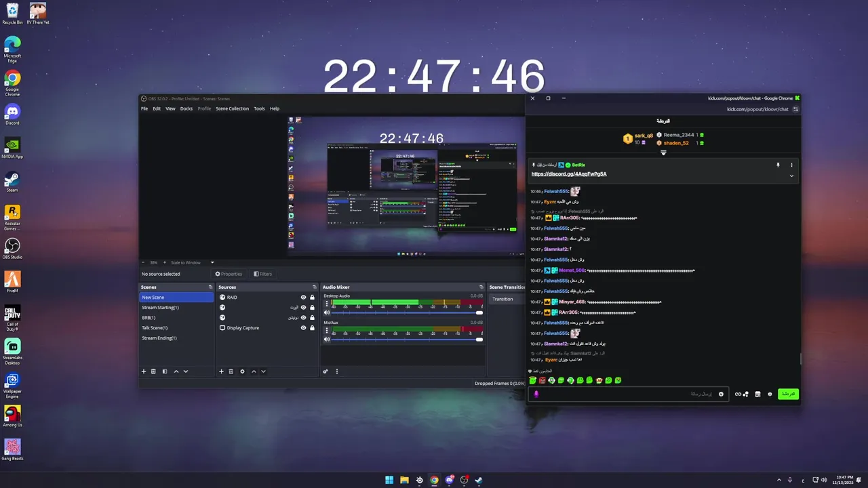The width and height of the screenshot is (868, 488).
Task: Click shaden_52 in chat leaderboard
Action: point(676,143)
